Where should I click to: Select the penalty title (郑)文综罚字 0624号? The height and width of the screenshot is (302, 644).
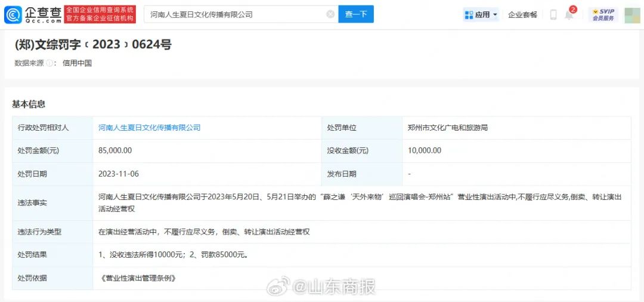coord(93,44)
